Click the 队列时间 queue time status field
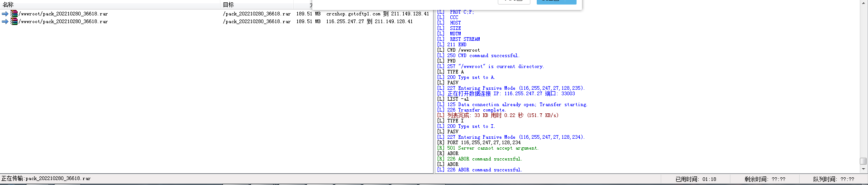This screenshot has width=868, height=185. click(834, 179)
